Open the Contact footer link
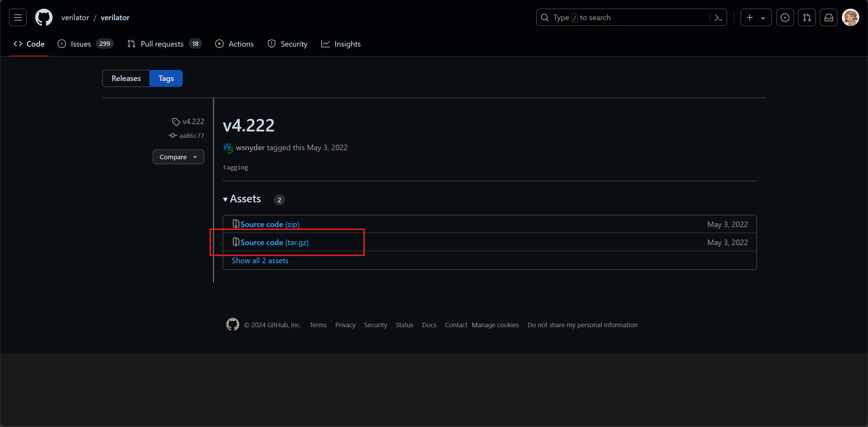 pyautogui.click(x=456, y=325)
